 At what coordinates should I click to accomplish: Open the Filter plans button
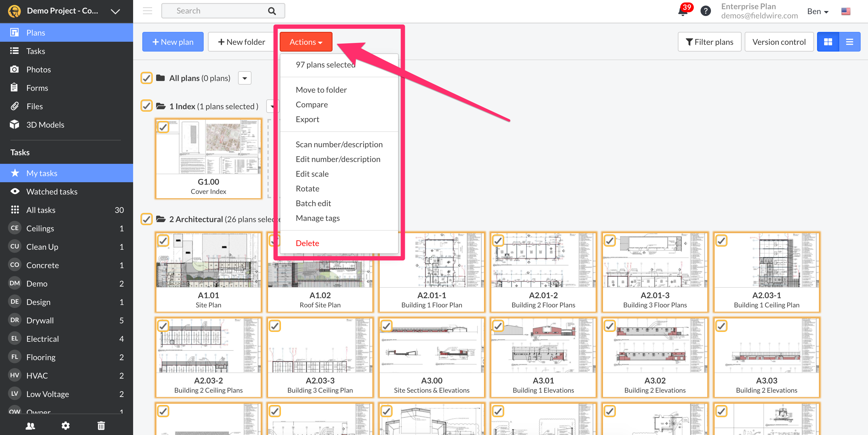coord(709,42)
